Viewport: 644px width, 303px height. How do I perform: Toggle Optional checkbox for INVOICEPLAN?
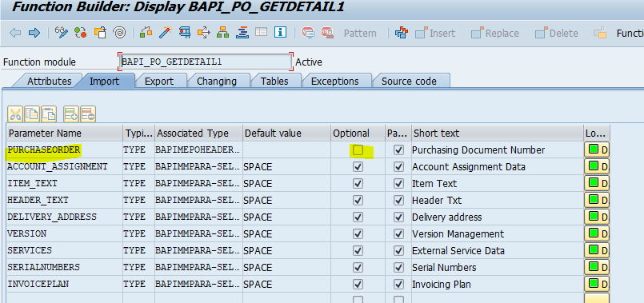358,284
